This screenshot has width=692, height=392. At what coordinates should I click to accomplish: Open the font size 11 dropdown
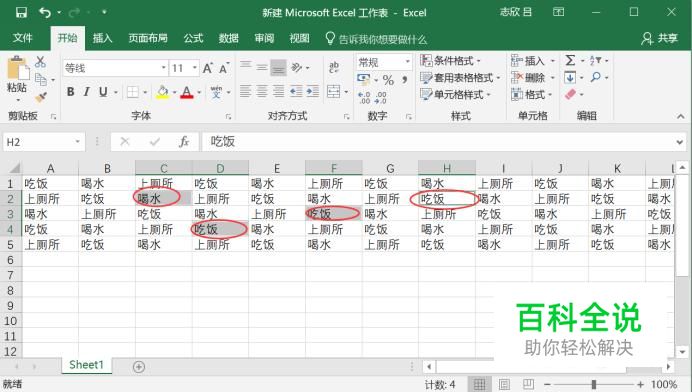coord(195,68)
